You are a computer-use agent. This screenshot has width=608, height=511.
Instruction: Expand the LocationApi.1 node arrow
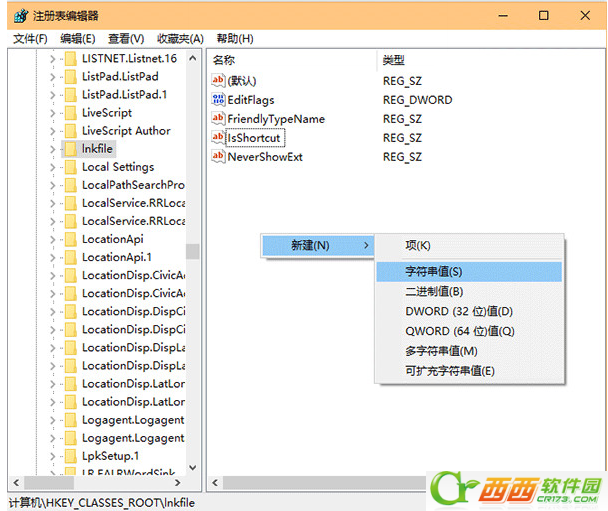tap(53, 258)
